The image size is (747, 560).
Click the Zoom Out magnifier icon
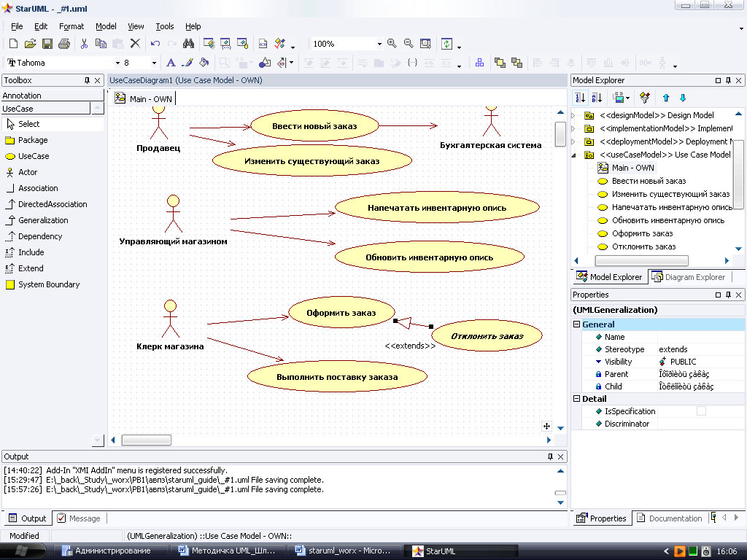coord(409,44)
